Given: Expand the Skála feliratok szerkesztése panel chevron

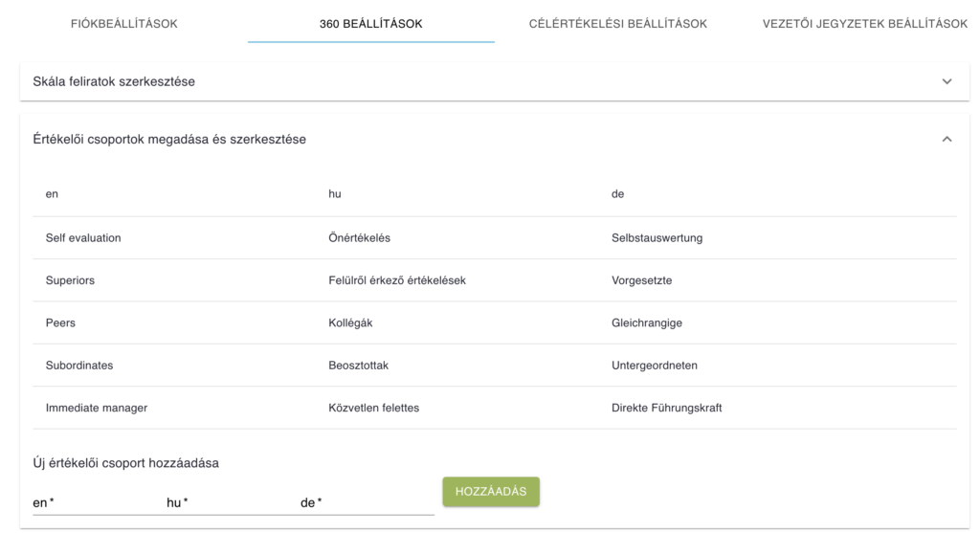Looking at the screenshot, I should [x=947, y=81].
